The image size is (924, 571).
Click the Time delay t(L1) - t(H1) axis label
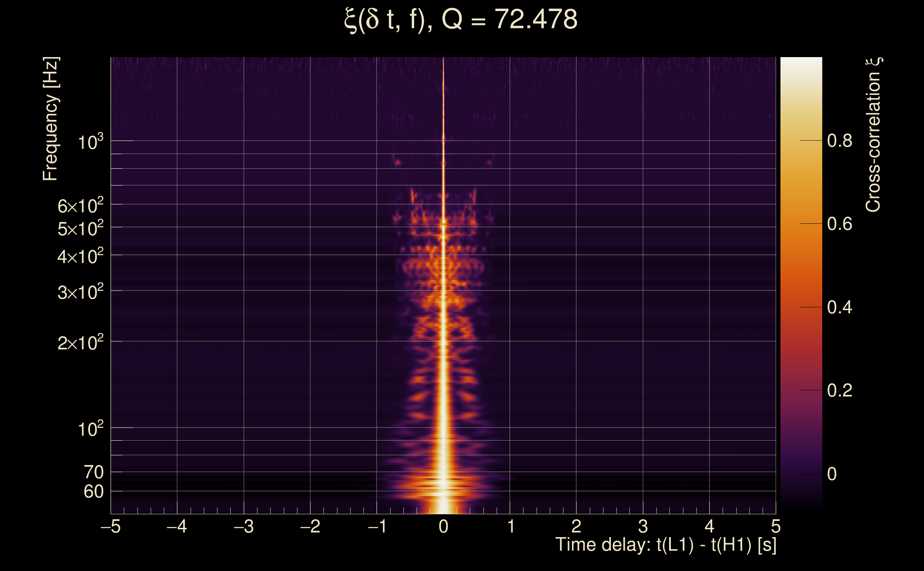666,545
